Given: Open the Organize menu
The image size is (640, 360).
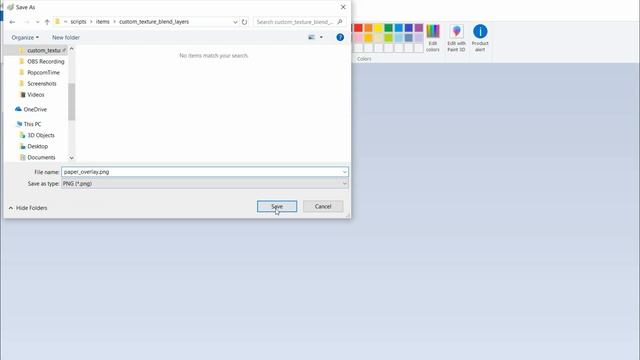Looking at the screenshot, I should [x=25, y=38].
